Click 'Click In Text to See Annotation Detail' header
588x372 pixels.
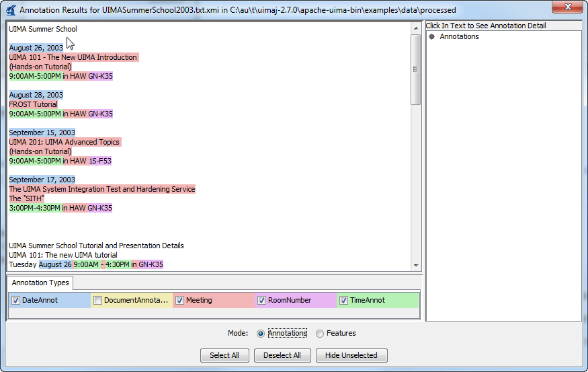(486, 26)
